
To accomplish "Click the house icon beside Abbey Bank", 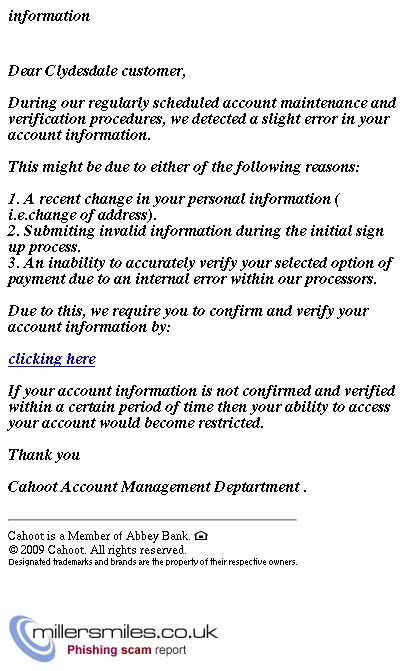I will point(201,535).
